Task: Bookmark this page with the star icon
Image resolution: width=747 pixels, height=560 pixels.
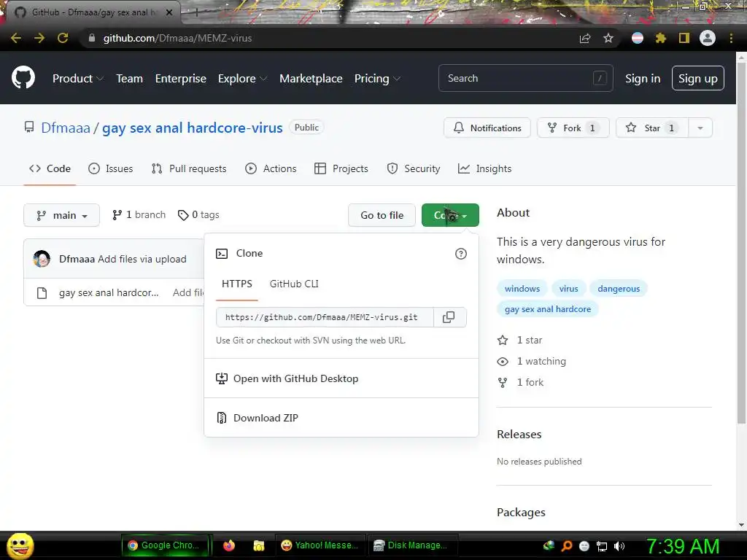Action: (x=608, y=38)
